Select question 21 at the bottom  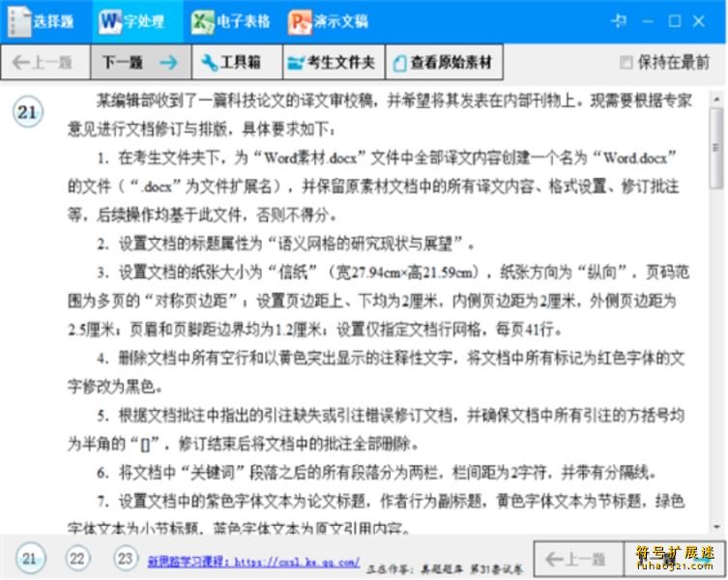[30, 558]
